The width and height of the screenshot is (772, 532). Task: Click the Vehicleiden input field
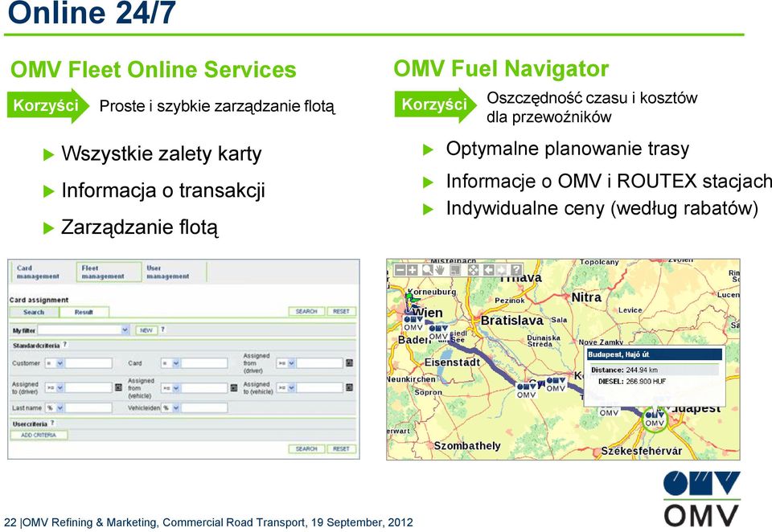tap(204, 407)
